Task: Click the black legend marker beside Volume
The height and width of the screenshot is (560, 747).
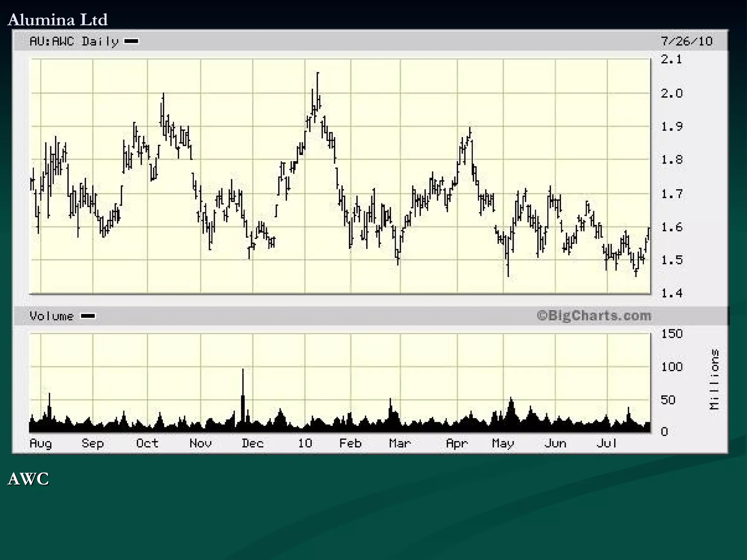Action: 88,316
